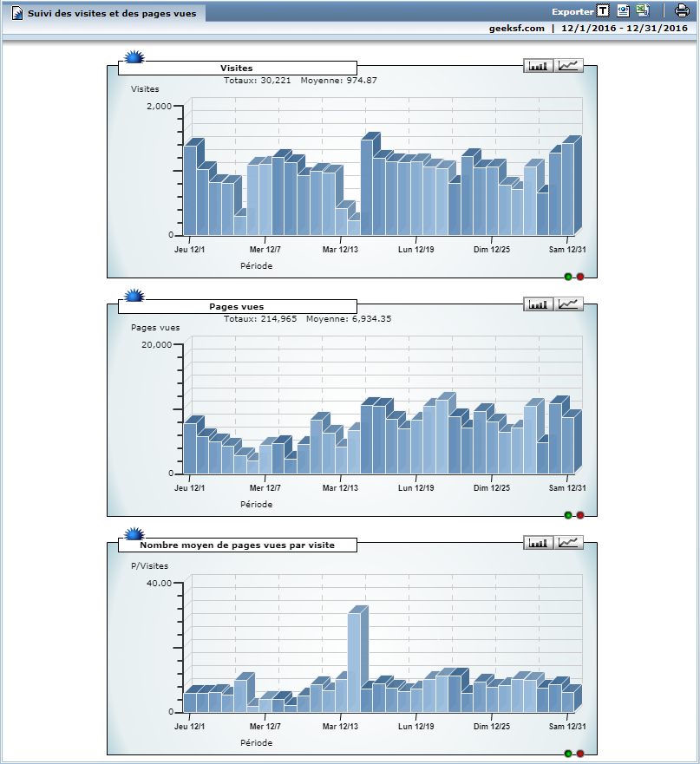Click the Visites chart title box

pyautogui.click(x=238, y=68)
